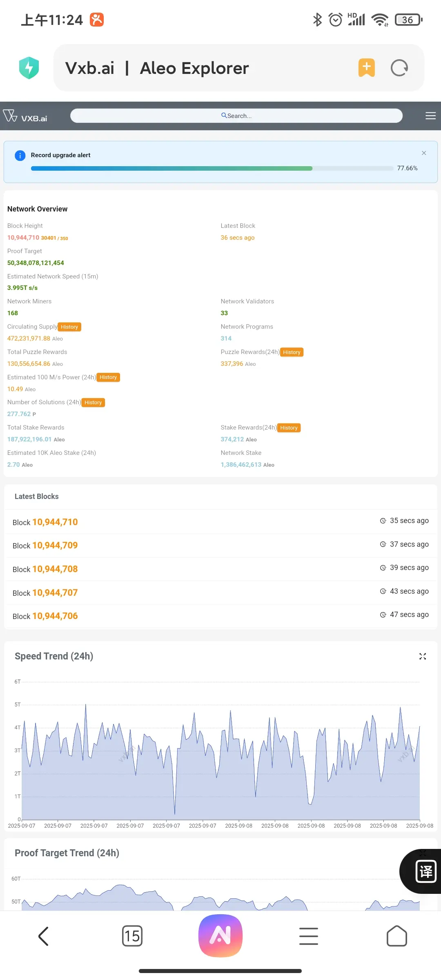Click the 472,231,971.88 Aleo supply value
Screen dimensions: 441x980
click(x=35, y=339)
